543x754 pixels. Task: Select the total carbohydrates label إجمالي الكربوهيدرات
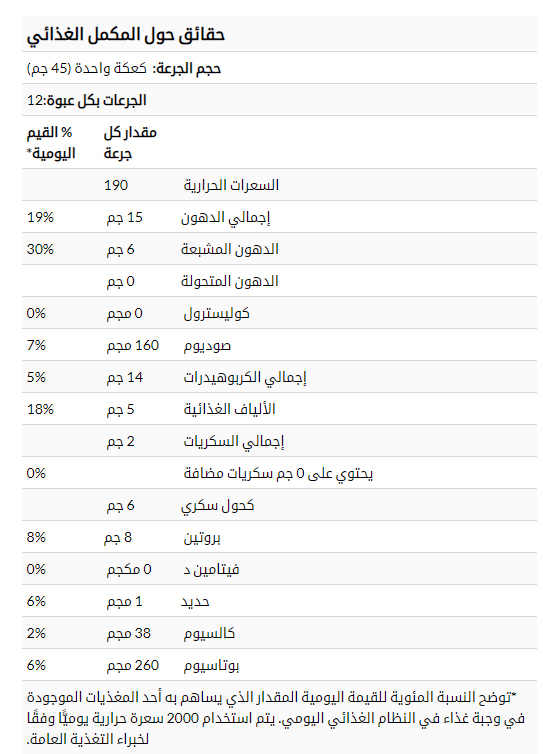point(245,378)
